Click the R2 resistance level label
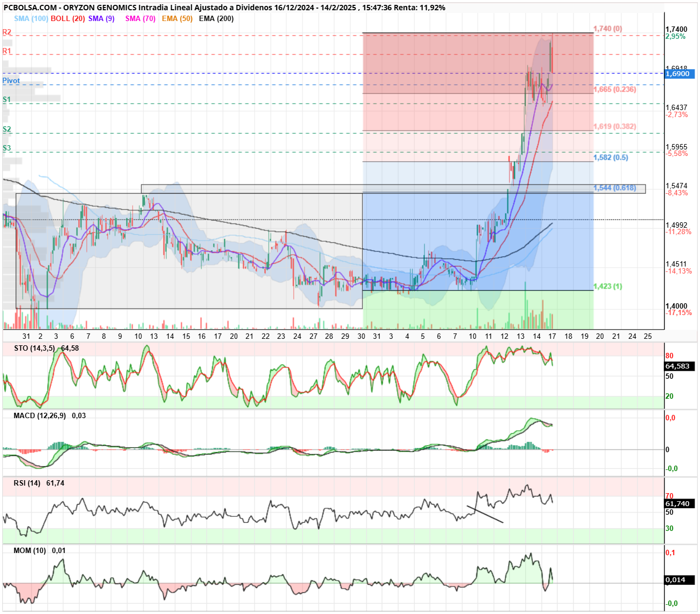 pyautogui.click(x=7, y=32)
